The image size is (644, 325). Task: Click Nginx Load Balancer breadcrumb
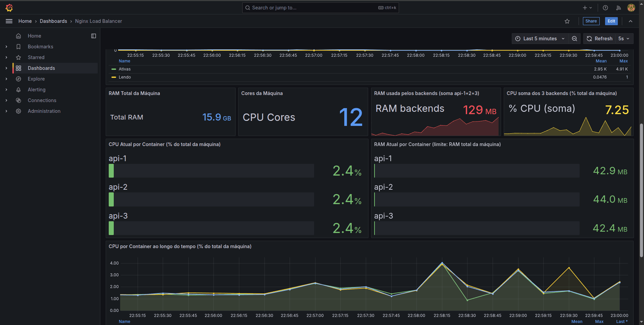[98, 21]
